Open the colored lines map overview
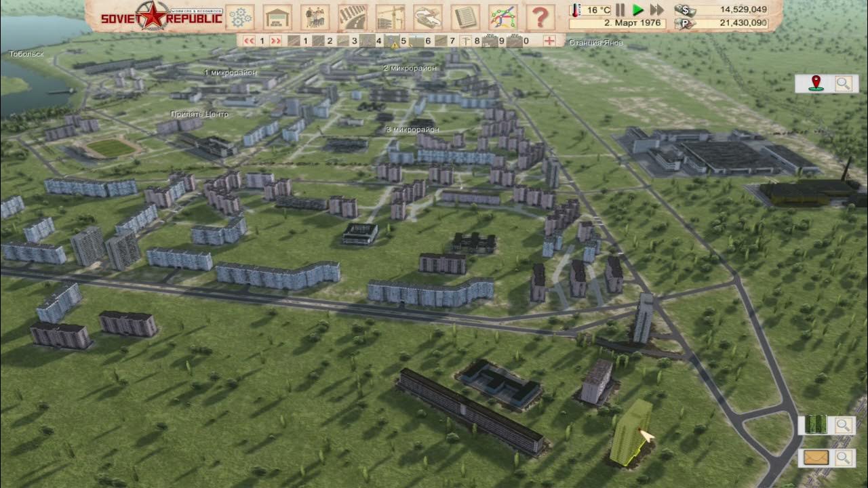 pyautogui.click(x=503, y=17)
